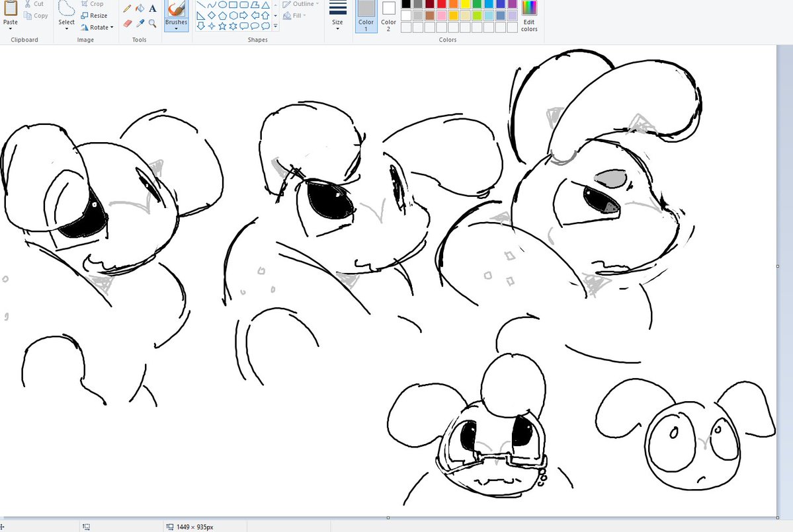
Task: Choose the cloud callout shape
Action: point(265,26)
